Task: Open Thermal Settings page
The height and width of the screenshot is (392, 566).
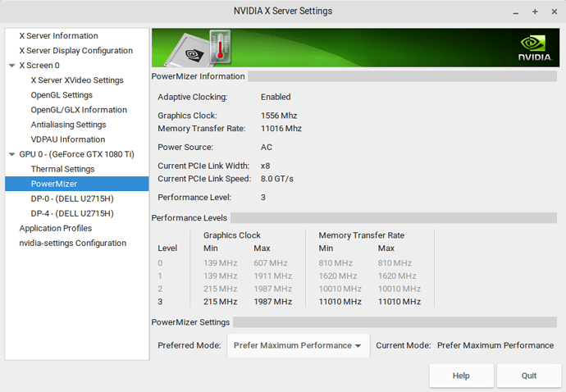Action: (x=62, y=169)
